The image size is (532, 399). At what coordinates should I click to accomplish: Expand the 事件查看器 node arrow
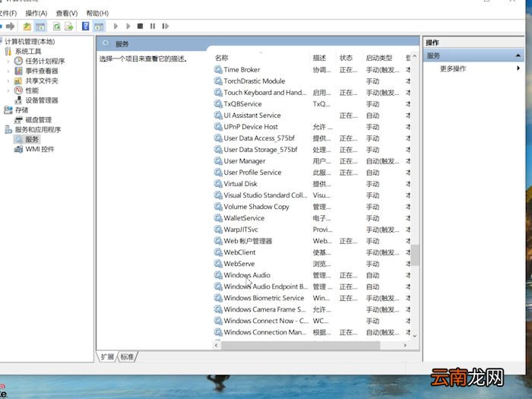pyautogui.click(x=8, y=71)
